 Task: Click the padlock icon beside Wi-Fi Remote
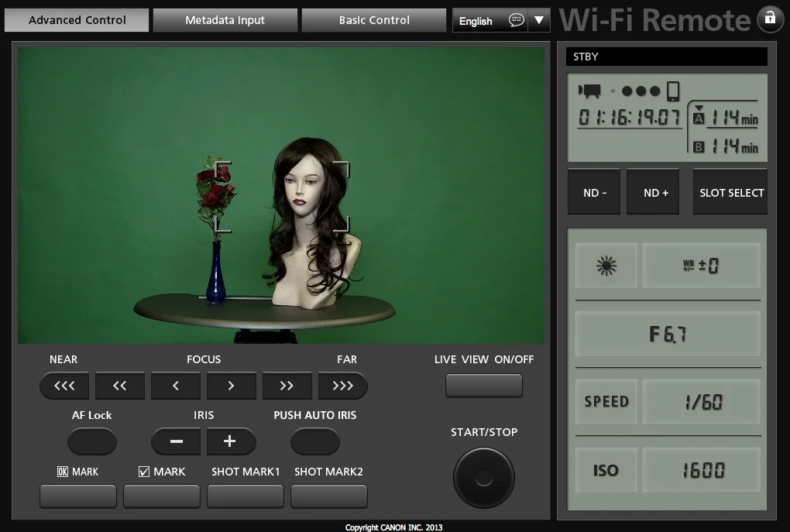(x=770, y=19)
